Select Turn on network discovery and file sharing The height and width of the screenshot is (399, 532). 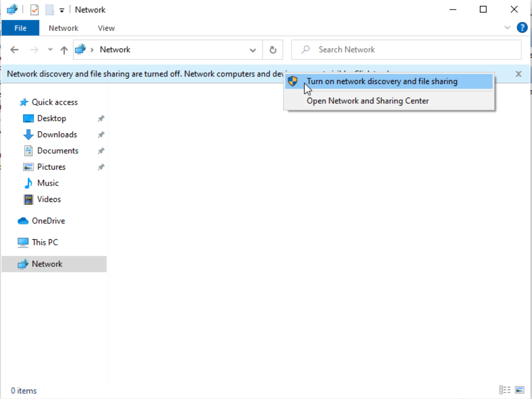(381, 81)
